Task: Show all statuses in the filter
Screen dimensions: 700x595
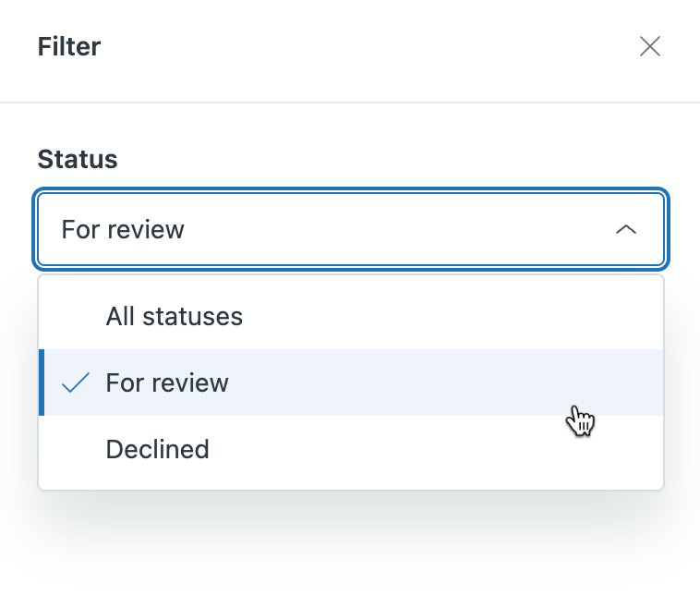Action: pyautogui.click(x=175, y=317)
